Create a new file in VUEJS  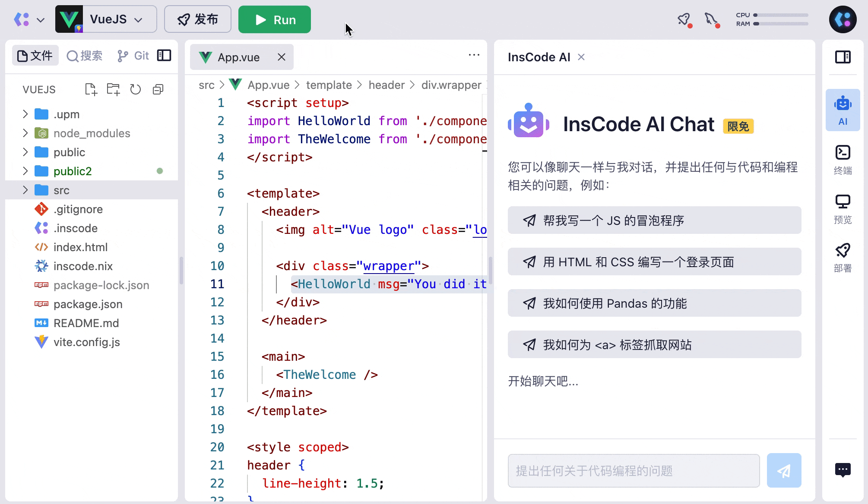(91, 89)
